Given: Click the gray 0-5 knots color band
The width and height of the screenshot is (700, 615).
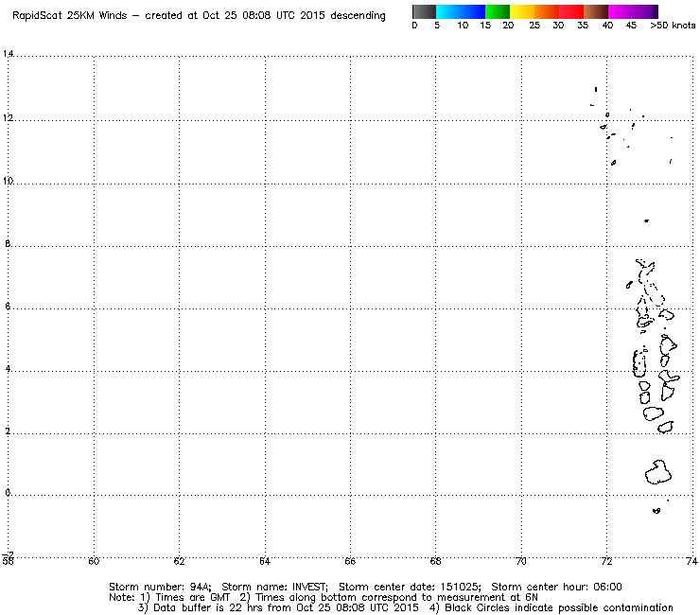Looking at the screenshot, I should click(x=424, y=11).
